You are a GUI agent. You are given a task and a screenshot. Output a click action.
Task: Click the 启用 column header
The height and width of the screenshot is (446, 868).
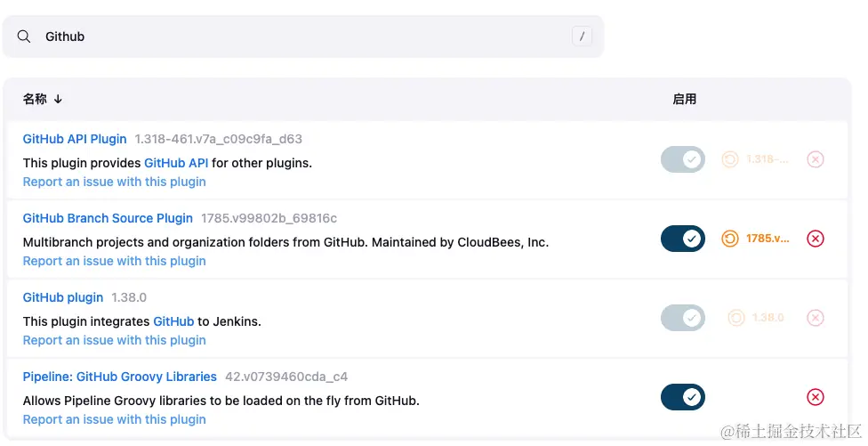coord(684,99)
